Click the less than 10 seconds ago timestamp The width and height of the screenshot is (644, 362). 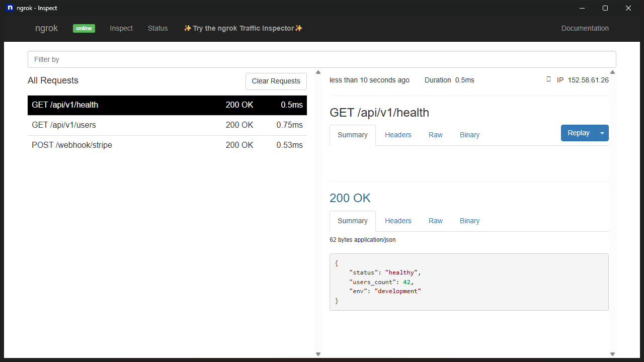pyautogui.click(x=369, y=80)
